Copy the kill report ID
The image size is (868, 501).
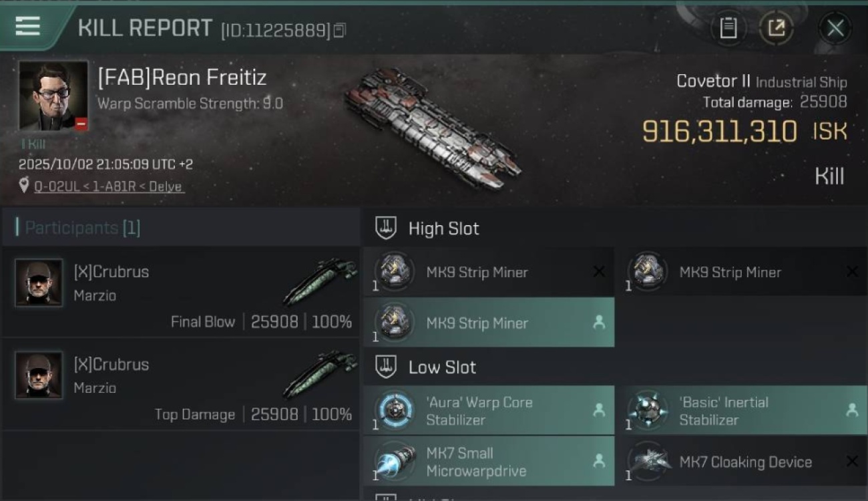[x=340, y=30]
